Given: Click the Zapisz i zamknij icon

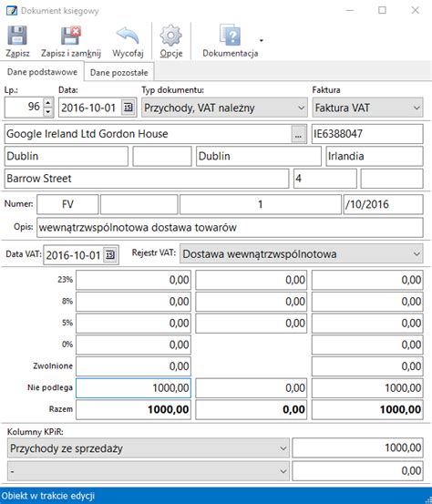Looking at the screenshot, I should [71, 36].
